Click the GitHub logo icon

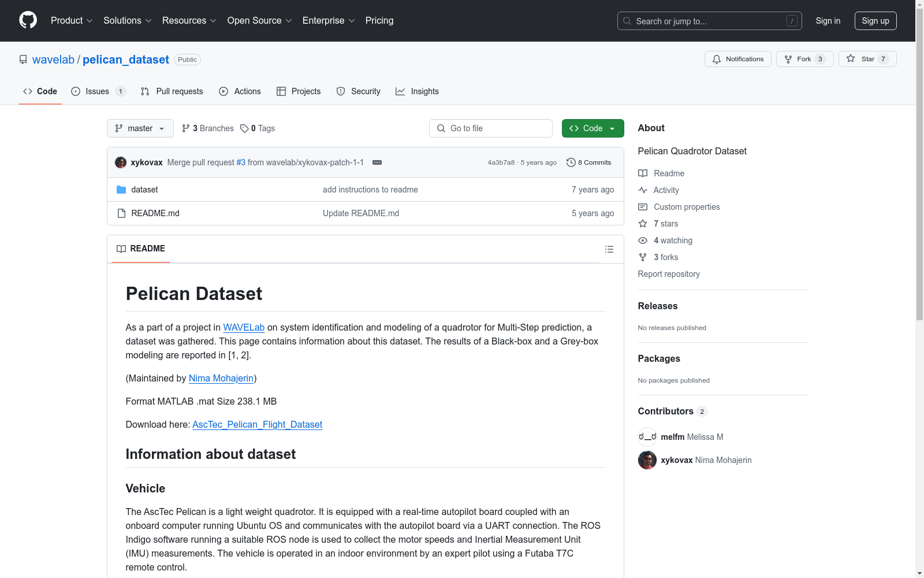[28, 20]
